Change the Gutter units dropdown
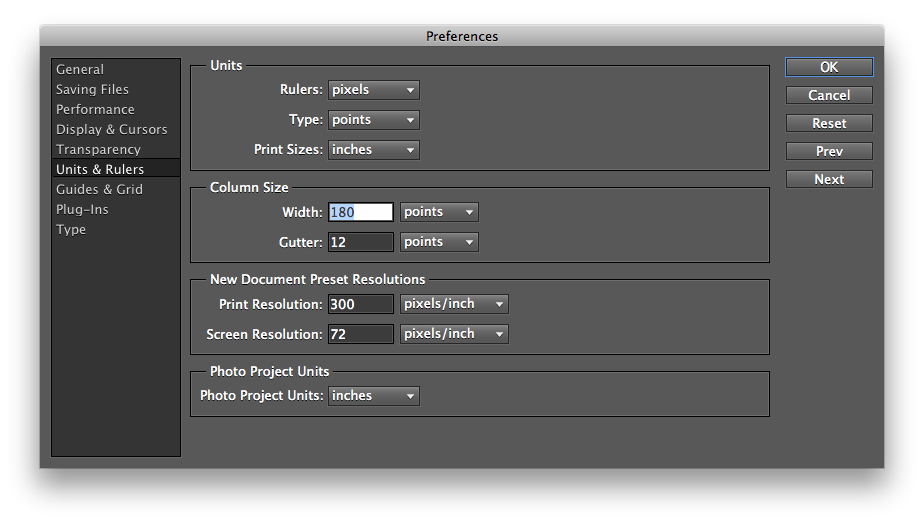 (439, 242)
